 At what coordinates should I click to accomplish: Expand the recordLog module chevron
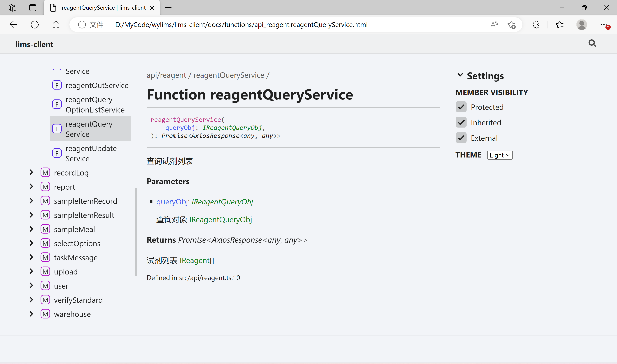(31, 173)
